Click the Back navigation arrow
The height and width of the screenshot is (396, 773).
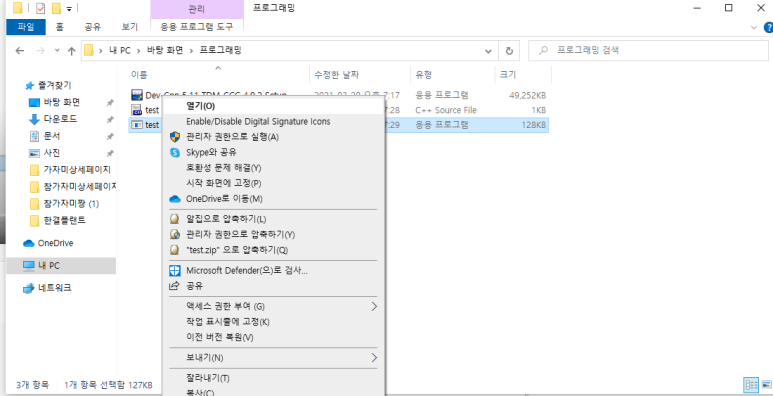[20, 51]
